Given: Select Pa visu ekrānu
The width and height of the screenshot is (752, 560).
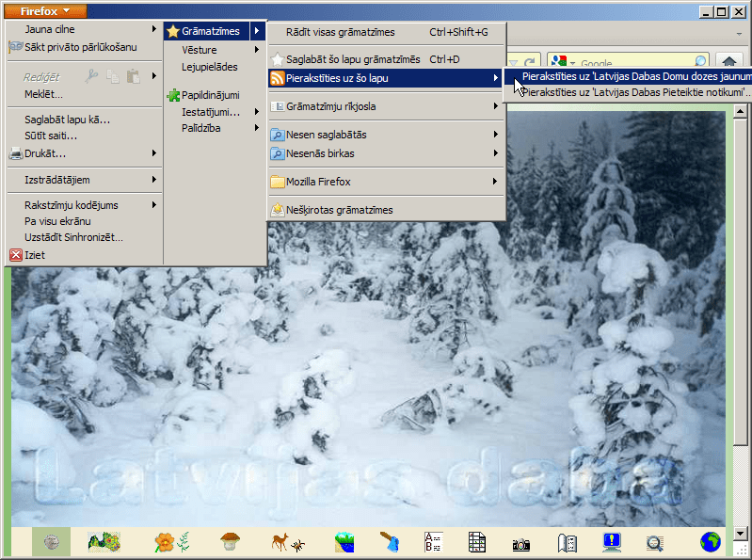Looking at the screenshot, I should pos(57,221).
